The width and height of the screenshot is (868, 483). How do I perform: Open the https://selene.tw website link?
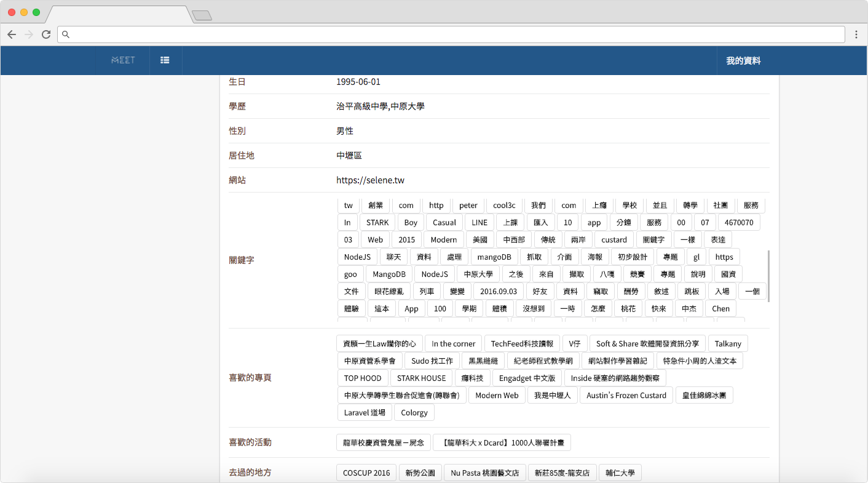coord(370,180)
